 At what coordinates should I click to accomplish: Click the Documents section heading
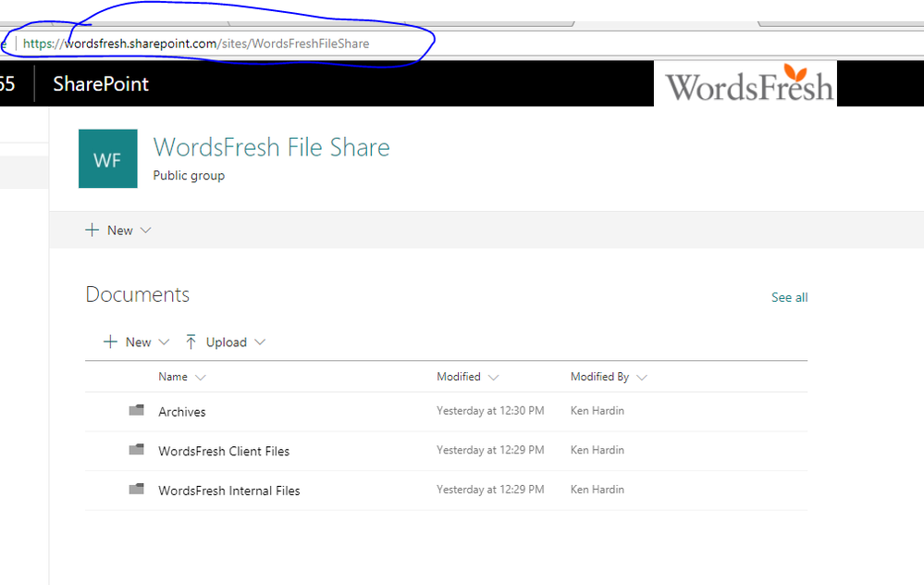pyautogui.click(x=137, y=294)
